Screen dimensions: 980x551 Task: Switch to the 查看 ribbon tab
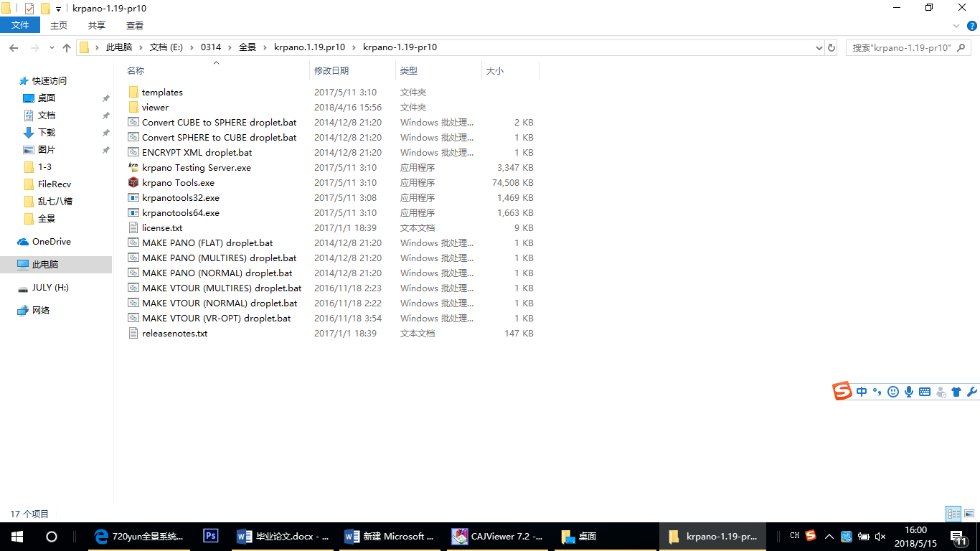tap(135, 25)
